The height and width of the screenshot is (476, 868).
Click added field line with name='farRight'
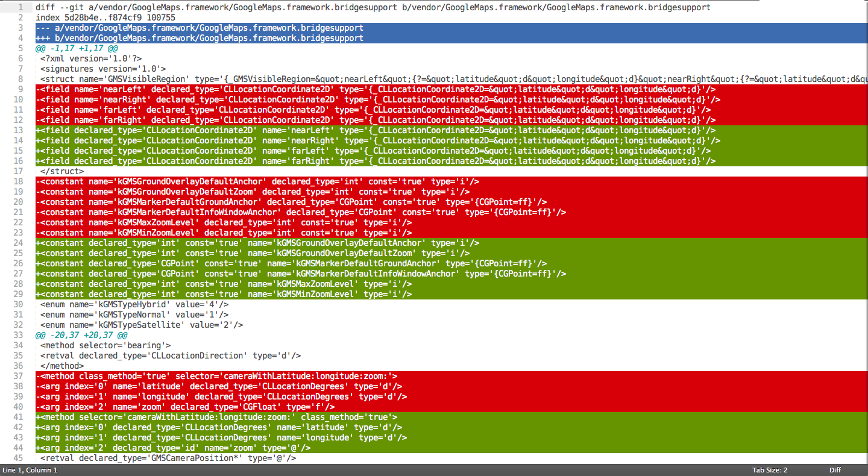pos(451,161)
